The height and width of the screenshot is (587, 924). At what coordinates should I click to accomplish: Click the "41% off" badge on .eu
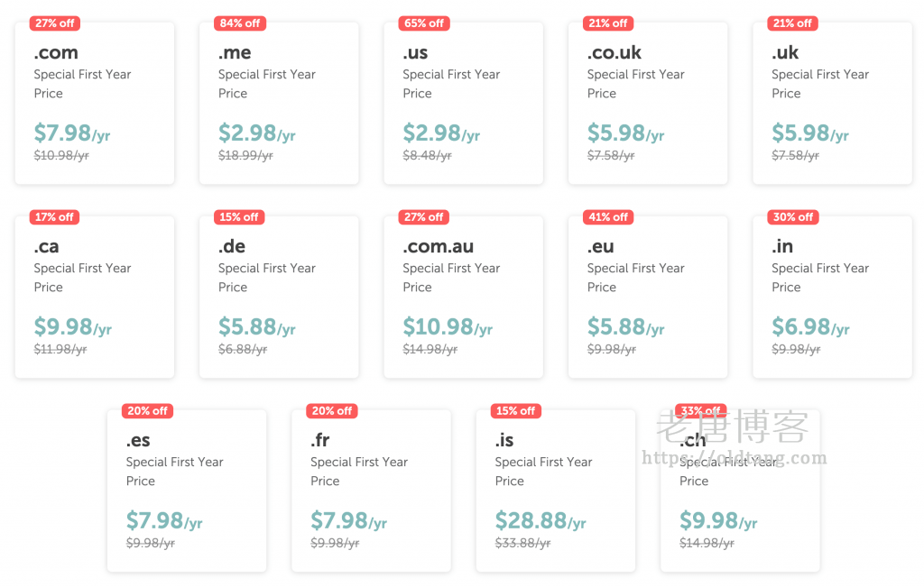(x=608, y=217)
